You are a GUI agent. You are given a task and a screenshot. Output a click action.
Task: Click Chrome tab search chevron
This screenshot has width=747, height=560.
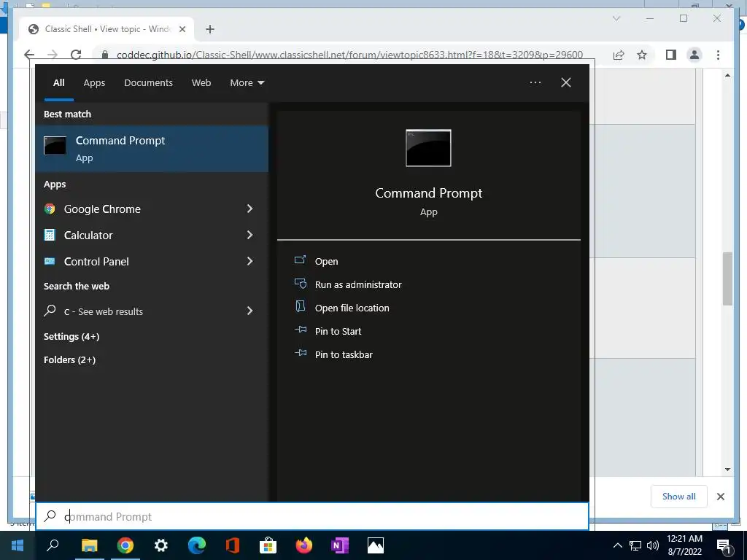point(616,18)
